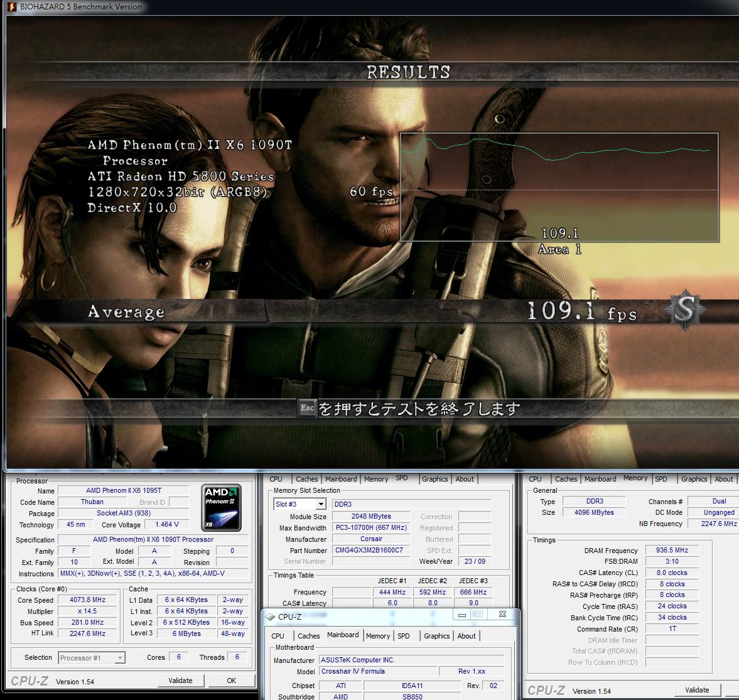Select the SPD tab in the Memory window
Screen dimensions: 739x700
coord(661,479)
